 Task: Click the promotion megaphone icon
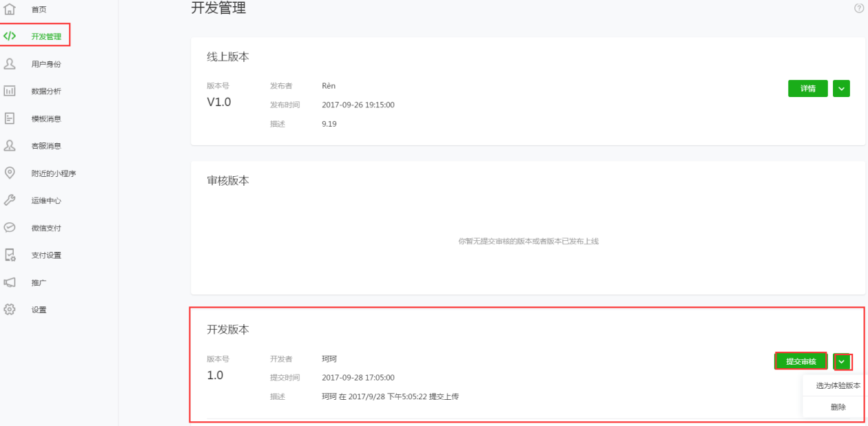click(10, 282)
